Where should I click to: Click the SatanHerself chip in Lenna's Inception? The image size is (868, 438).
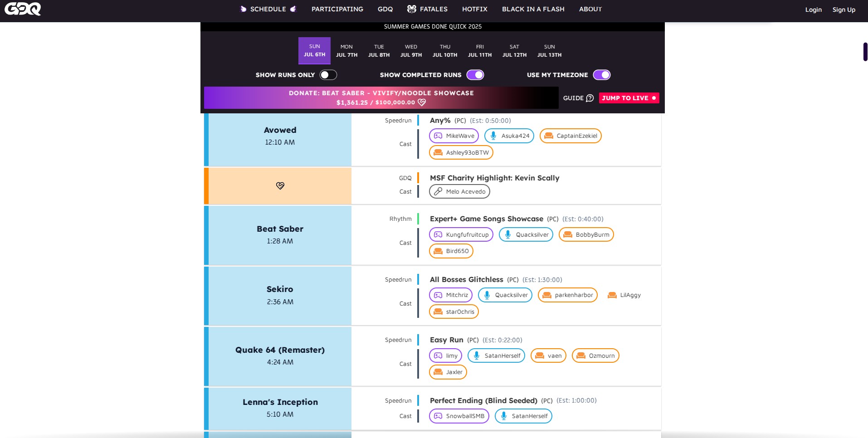click(523, 416)
